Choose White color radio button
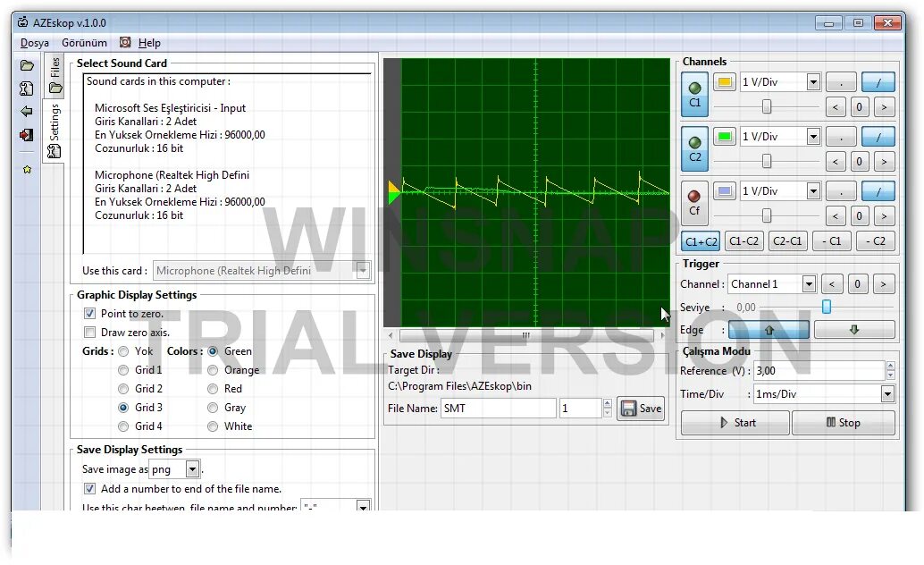 tap(213, 426)
